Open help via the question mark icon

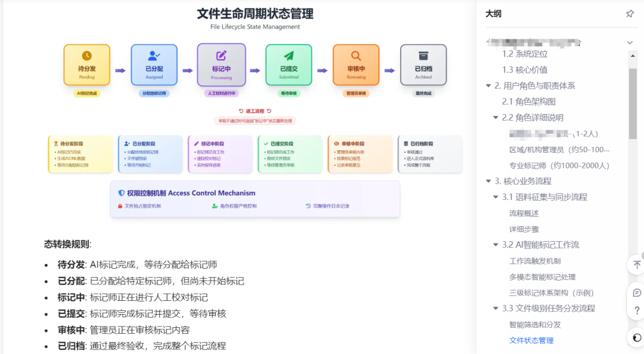pyautogui.click(x=636, y=310)
